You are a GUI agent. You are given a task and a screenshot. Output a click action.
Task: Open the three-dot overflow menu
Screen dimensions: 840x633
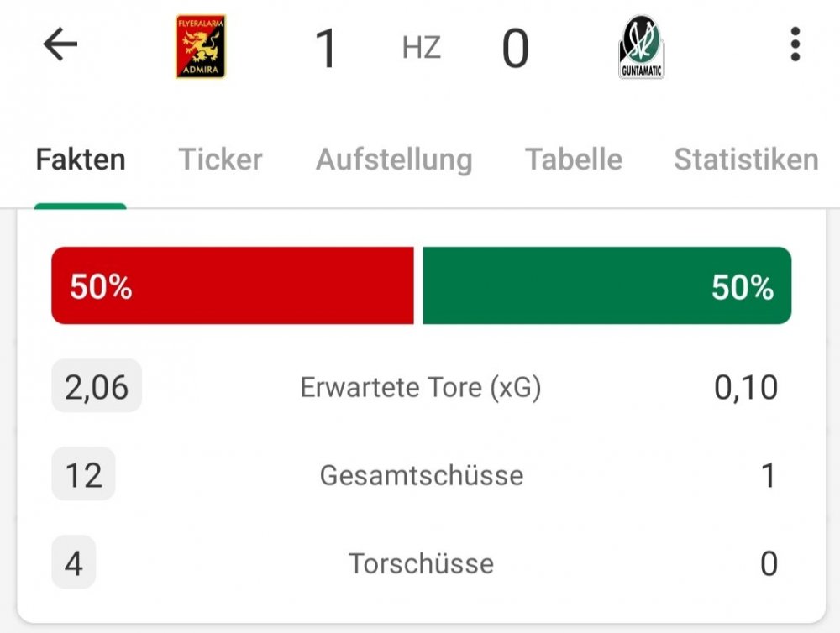[795, 44]
